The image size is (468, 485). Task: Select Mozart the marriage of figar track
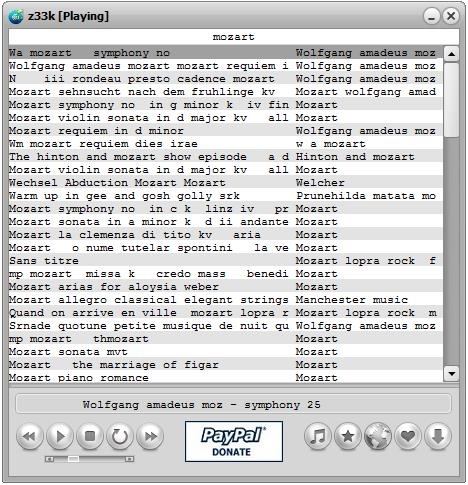click(x=226, y=365)
